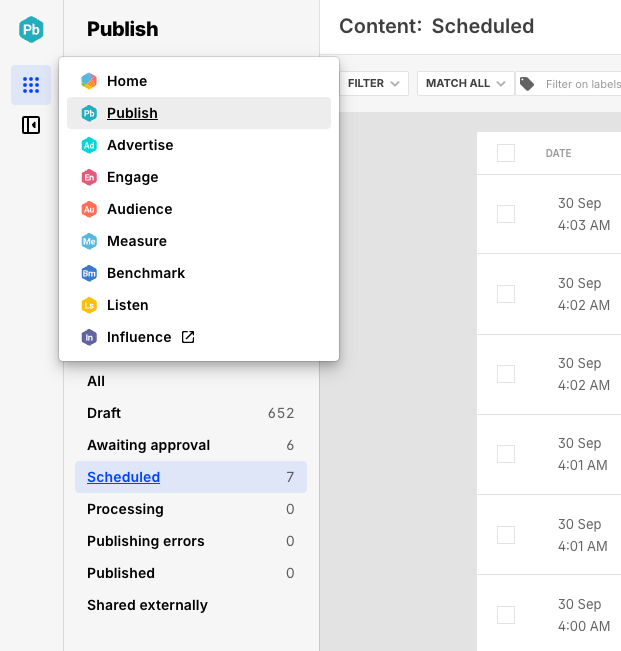This screenshot has height=651, width=621.
Task: Click the En hexagon icon
Action: click(89, 177)
